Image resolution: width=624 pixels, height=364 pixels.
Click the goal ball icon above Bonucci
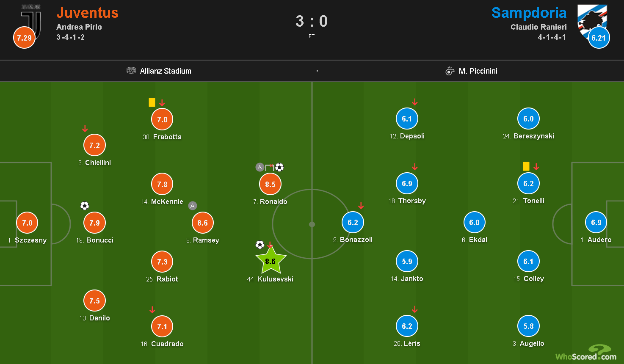click(x=85, y=206)
